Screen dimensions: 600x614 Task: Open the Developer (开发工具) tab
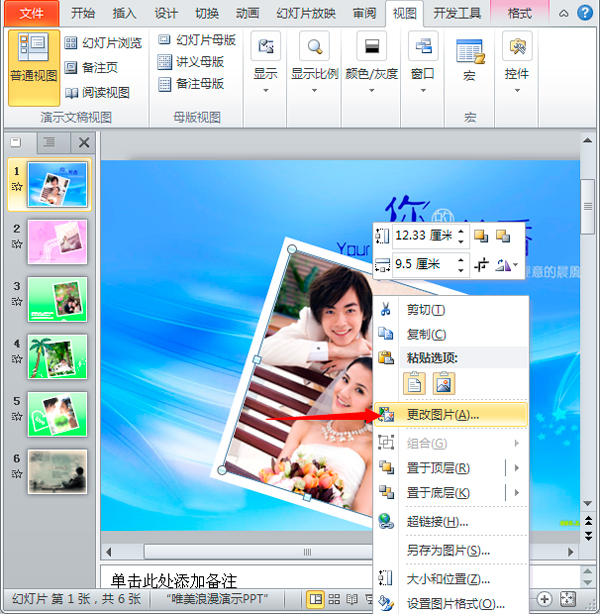coord(457,13)
